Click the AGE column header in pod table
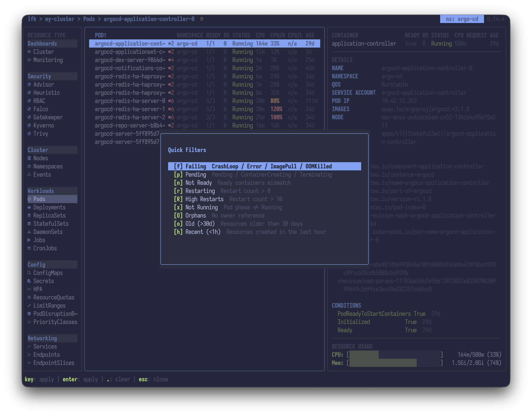This screenshot has height=416, width=532. point(310,35)
